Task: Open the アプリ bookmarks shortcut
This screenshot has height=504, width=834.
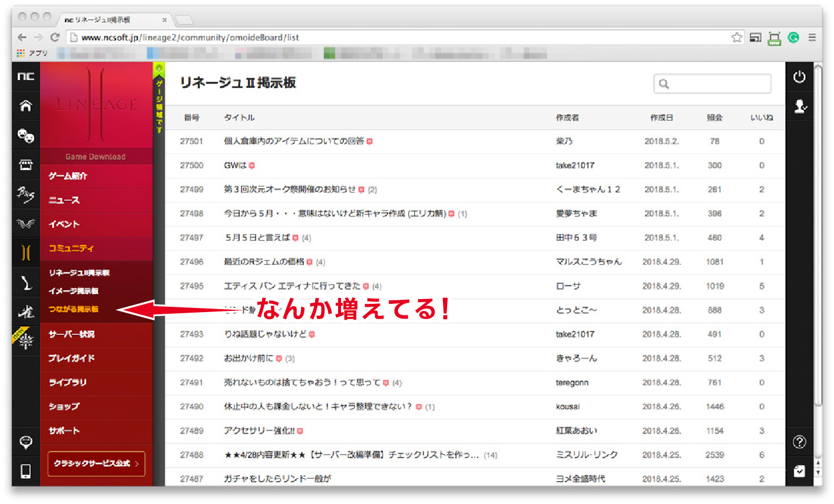Action: pyautogui.click(x=32, y=54)
